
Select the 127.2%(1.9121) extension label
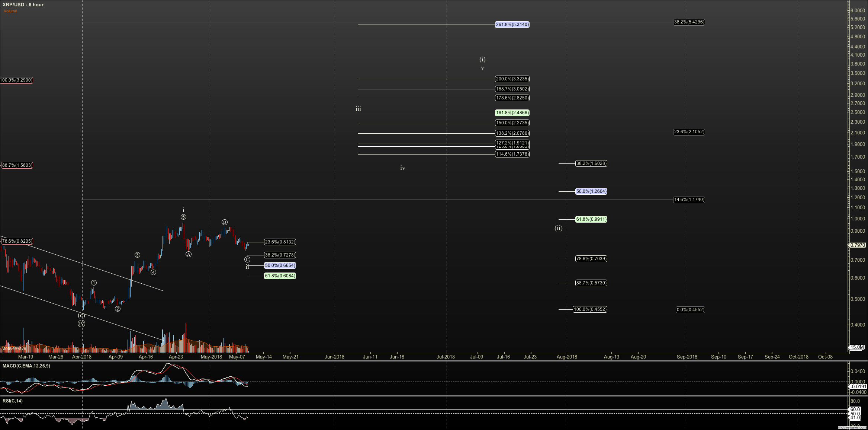tap(512, 143)
